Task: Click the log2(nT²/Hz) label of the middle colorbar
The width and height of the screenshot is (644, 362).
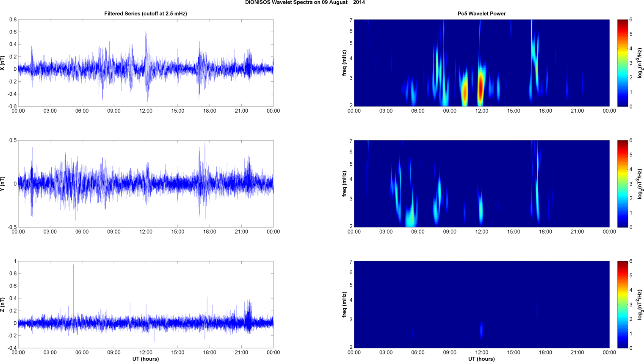Action: (x=640, y=184)
